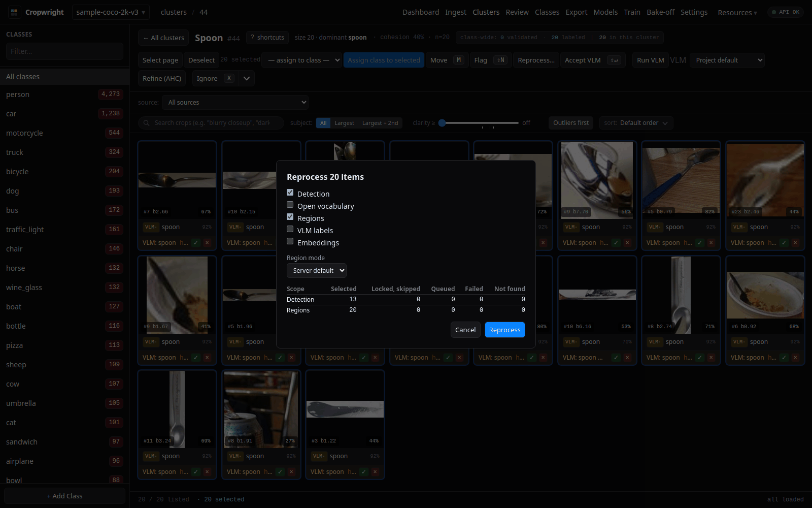Click the Reprocess button in dialog
The width and height of the screenshot is (812, 508).
tap(505, 330)
